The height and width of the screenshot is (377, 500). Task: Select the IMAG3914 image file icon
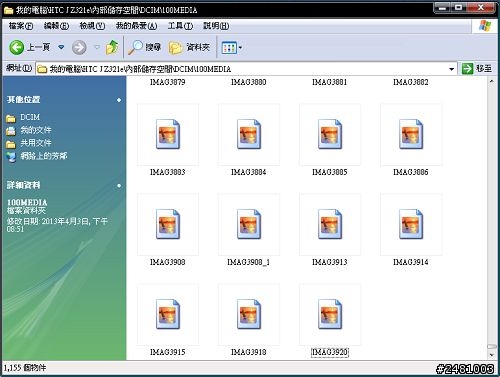coord(411,224)
